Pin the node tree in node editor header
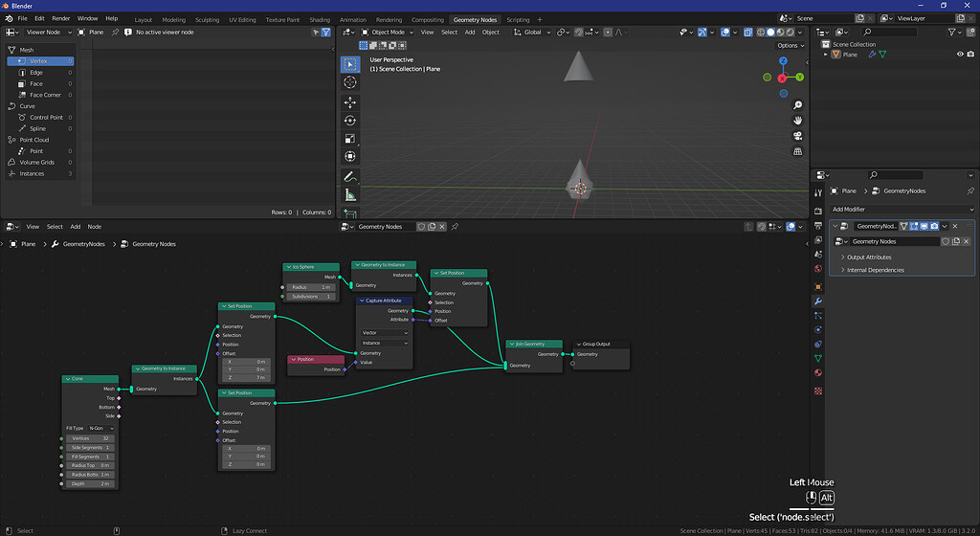This screenshot has height=536, width=980. [455, 227]
